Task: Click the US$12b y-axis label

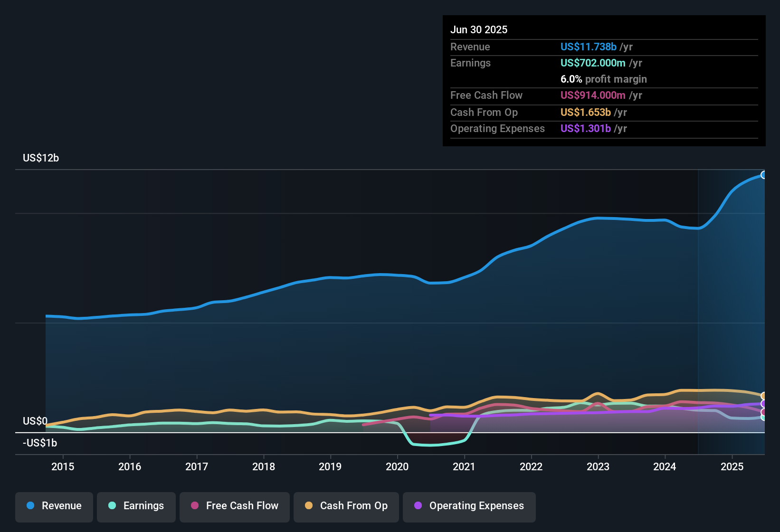Action: [x=41, y=158]
